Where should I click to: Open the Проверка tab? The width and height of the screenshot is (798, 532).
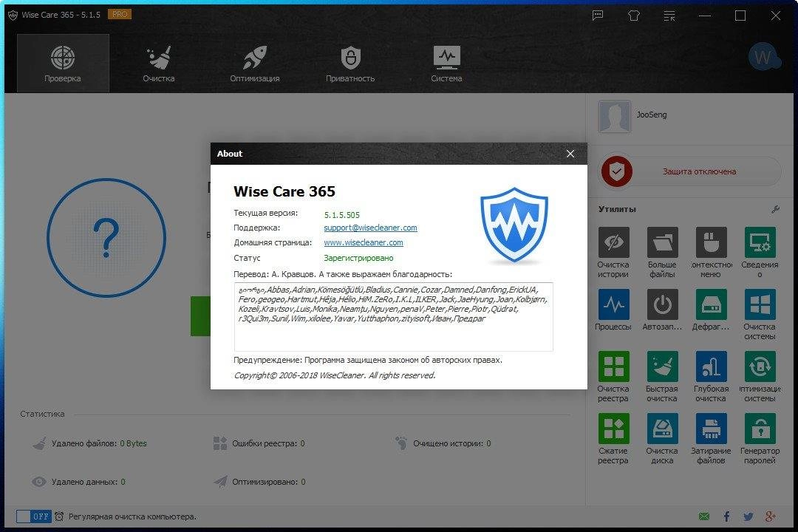click(x=63, y=64)
